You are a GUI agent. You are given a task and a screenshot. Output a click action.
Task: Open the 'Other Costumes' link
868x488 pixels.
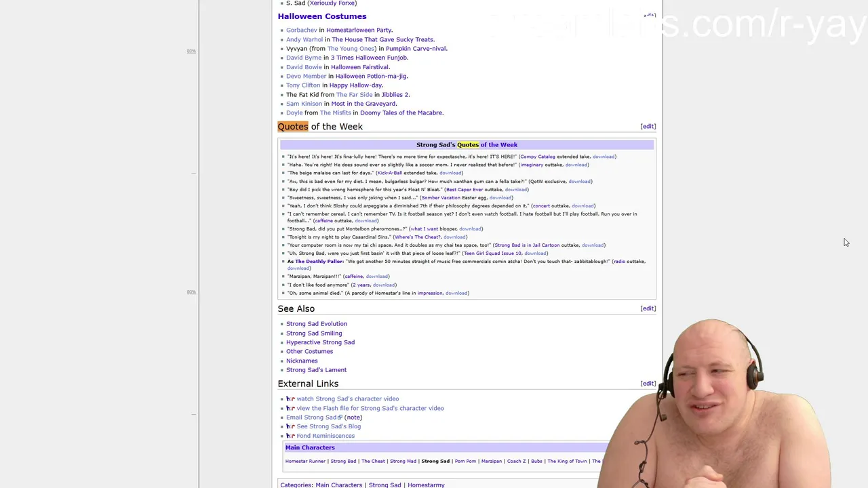tap(309, 352)
